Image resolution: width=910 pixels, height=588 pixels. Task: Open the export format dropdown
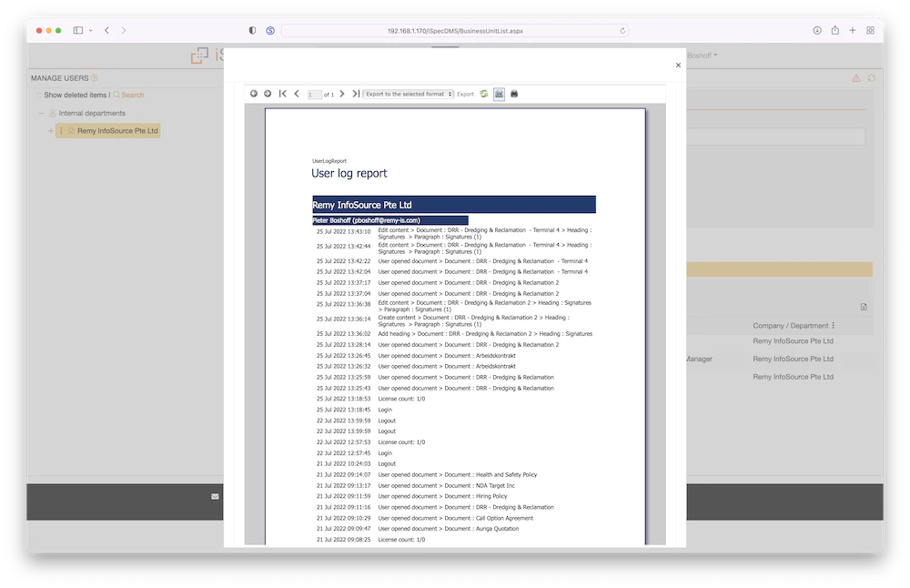click(x=408, y=94)
